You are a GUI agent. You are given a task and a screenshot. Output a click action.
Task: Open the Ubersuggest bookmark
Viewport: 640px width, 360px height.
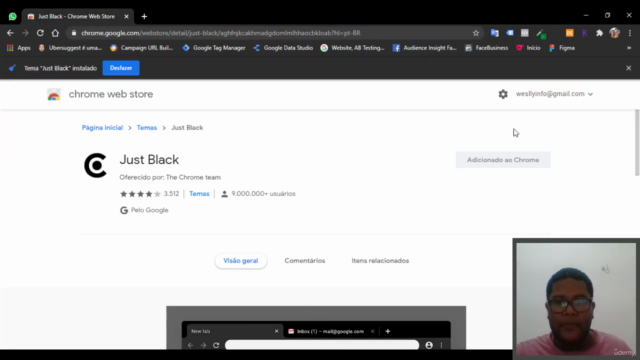[x=70, y=48]
